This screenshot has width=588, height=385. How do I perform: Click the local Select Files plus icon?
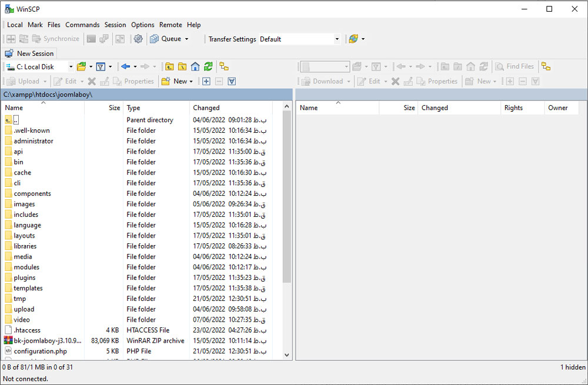pyautogui.click(x=206, y=81)
